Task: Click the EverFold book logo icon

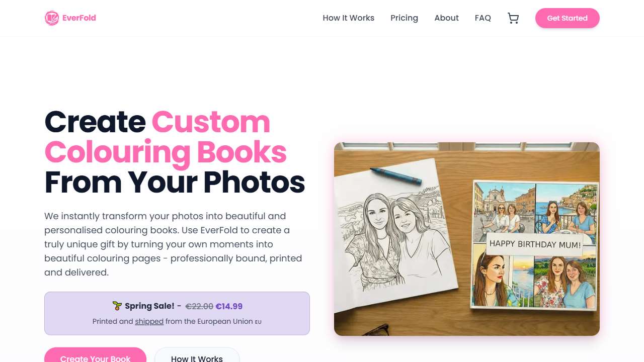Action: pos(52,18)
